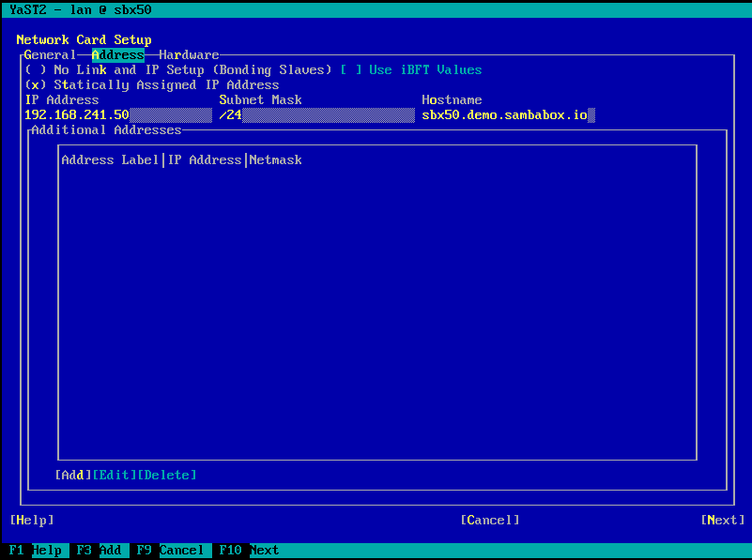Click the Subnet Mask input field
Screen dimensions: 752x560
(x=316, y=115)
